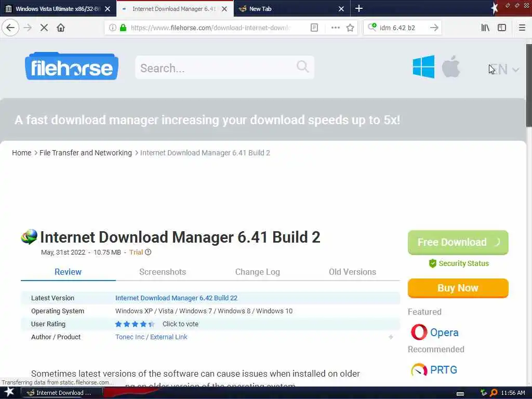The image size is (532, 399).
Task: Click the Opera logo icon
Action: pyautogui.click(x=419, y=332)
